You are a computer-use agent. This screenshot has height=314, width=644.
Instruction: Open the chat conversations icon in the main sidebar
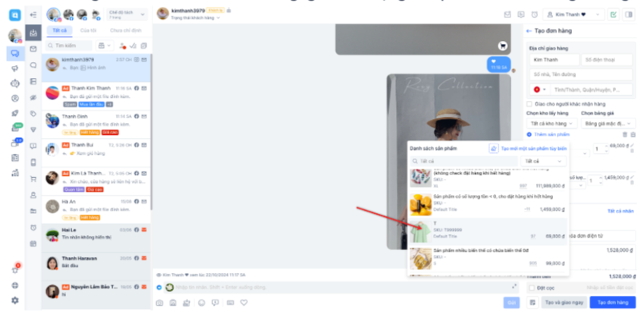(15, 53)
